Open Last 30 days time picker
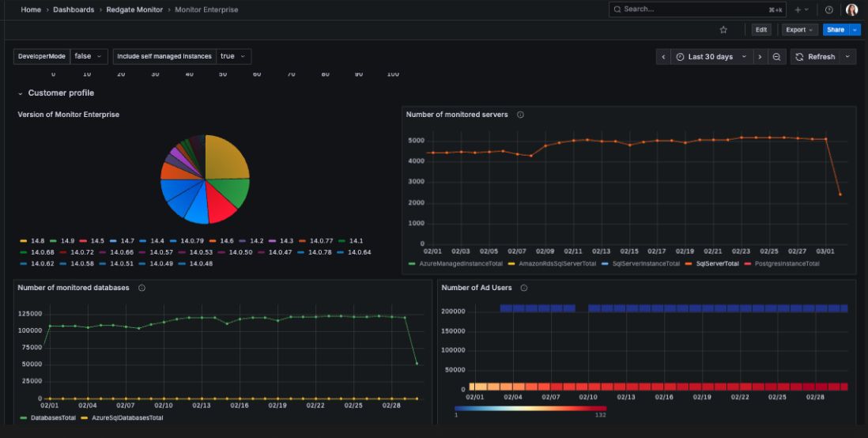 [x=711, y=57]
